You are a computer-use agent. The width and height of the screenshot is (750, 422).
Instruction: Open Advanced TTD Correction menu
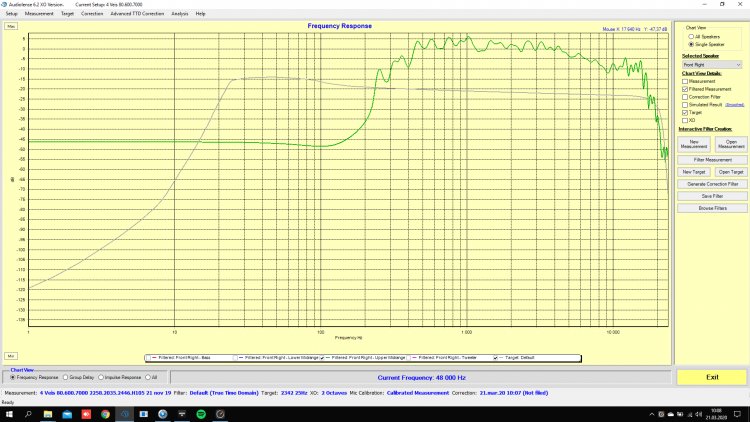137,14
